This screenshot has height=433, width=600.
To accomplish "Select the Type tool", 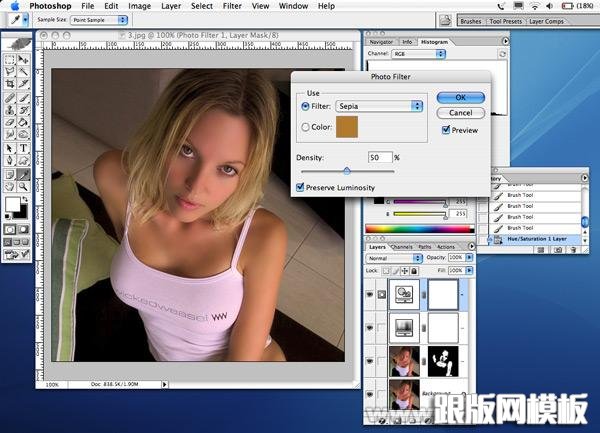I will tap(23, 148).
